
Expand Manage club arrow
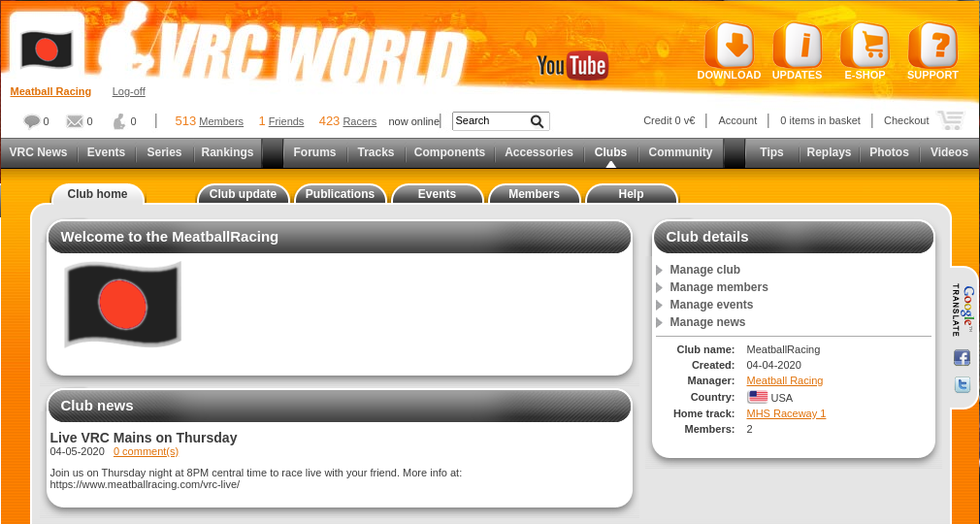660,270
